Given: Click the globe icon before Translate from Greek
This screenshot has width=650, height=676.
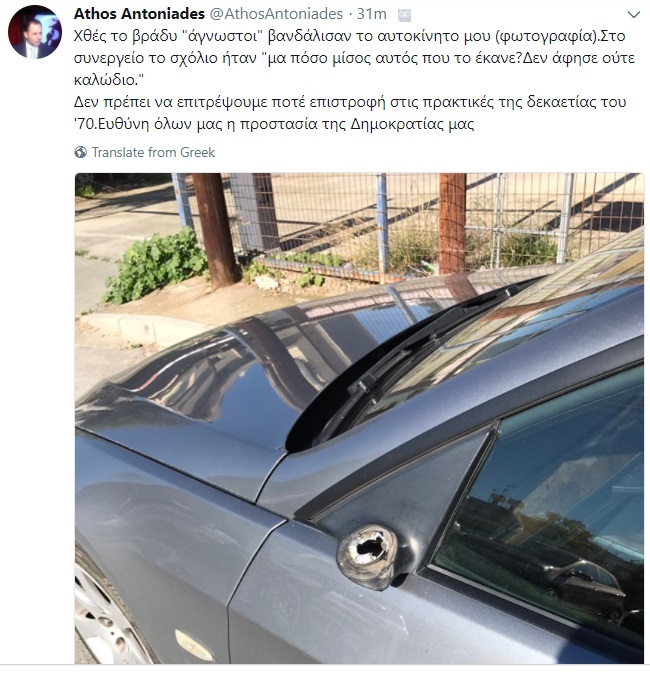Looking at the screenshot, I should pyautogui.click(x=81, y=152).
